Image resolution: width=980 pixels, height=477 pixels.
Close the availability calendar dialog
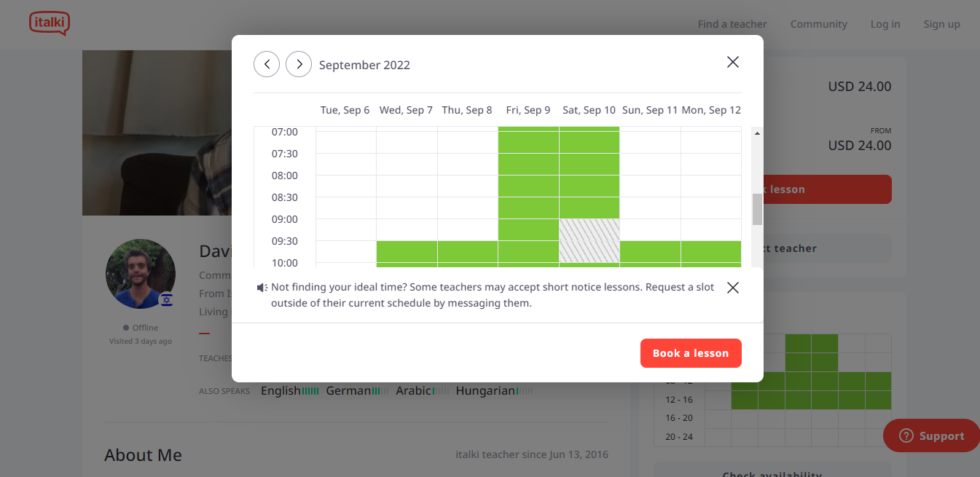coord(733,62)
